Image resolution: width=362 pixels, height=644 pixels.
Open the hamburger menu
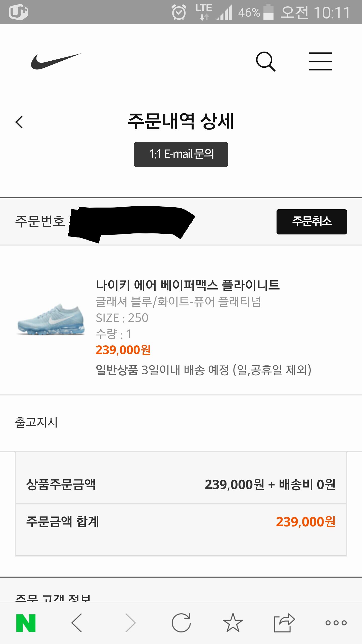pyautogui.click(x=320, y=61)
